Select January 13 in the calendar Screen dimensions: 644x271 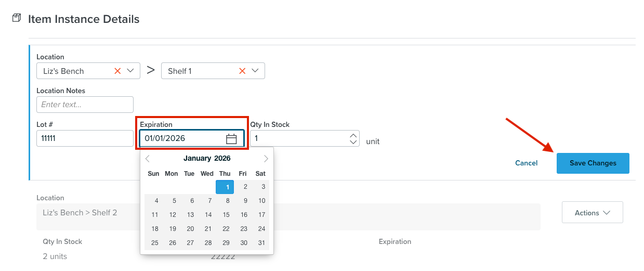pos(190,215)
